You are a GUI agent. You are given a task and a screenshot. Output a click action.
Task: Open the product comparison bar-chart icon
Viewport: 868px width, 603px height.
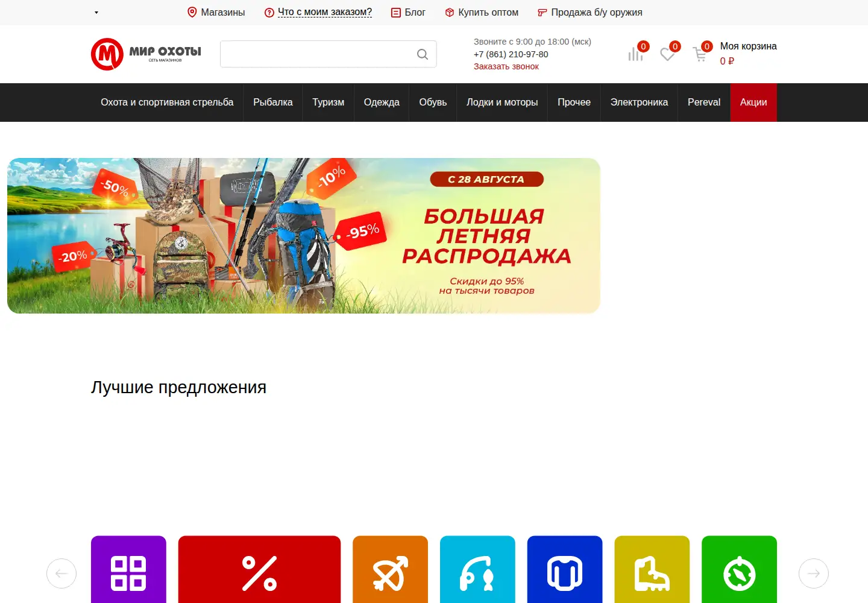(635, 54)
